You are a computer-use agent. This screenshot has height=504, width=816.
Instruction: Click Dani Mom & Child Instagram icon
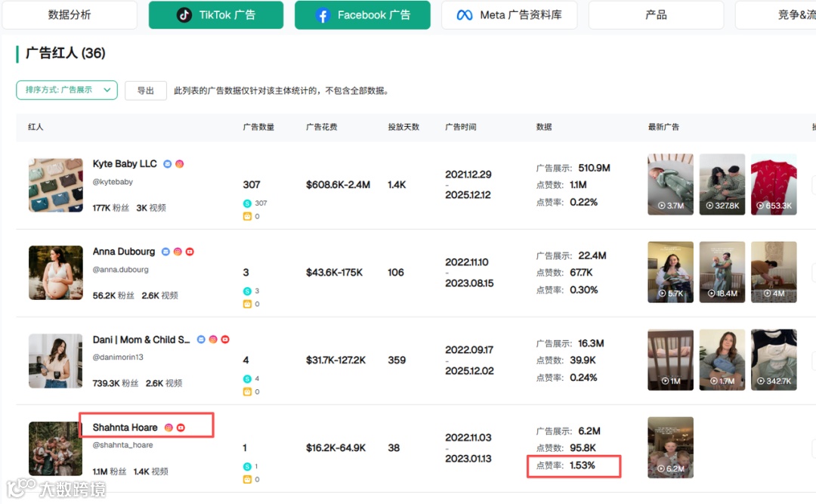[213, 339]
